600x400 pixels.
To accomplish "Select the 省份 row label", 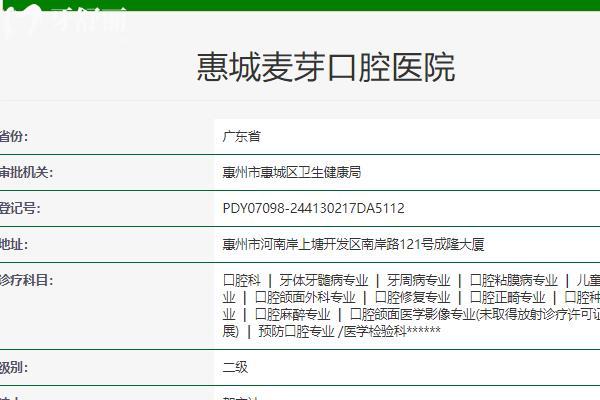I will tap(14, 136).
